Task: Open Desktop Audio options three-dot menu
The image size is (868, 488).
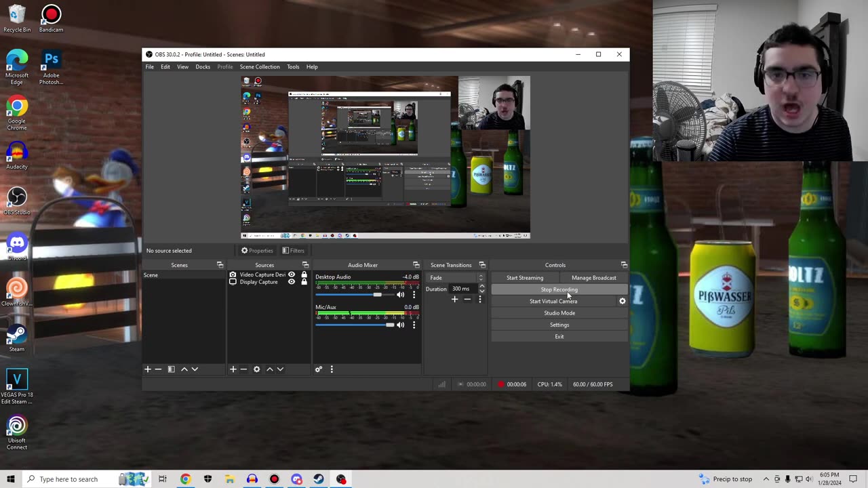Action: coord(414,295)
